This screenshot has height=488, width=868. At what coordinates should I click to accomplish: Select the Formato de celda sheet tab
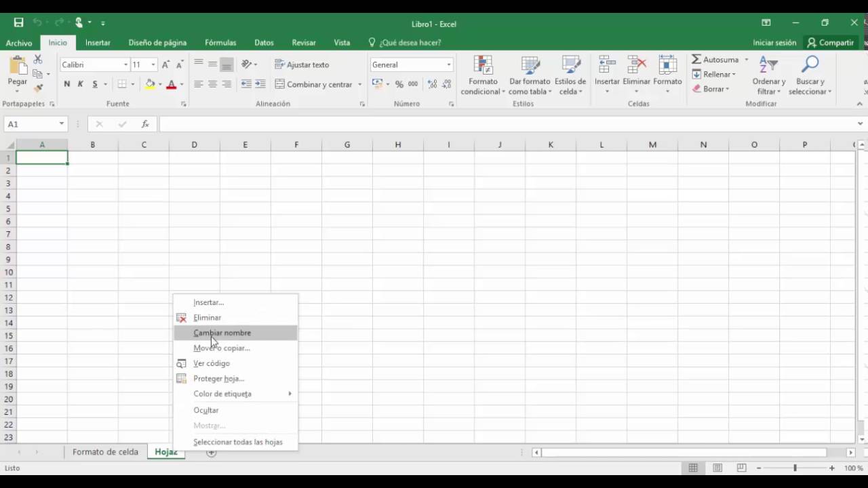pos(105,452)
